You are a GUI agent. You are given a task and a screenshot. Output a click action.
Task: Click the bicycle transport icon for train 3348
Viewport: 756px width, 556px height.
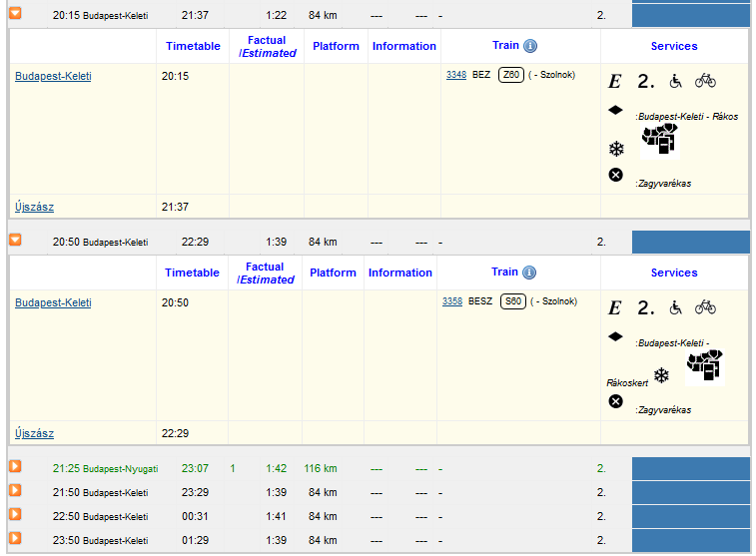[x=705, y=81]
